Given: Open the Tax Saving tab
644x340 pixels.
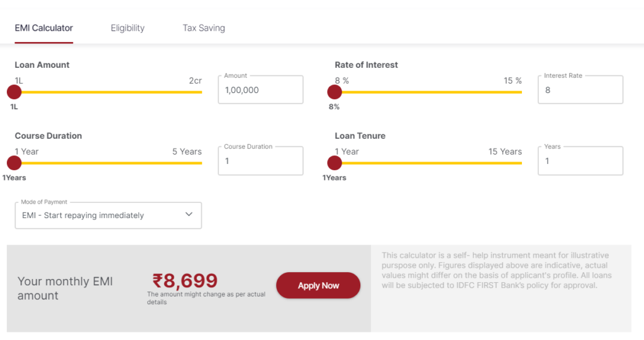Looking at the screenshot, I should click(x=204, y=28).
